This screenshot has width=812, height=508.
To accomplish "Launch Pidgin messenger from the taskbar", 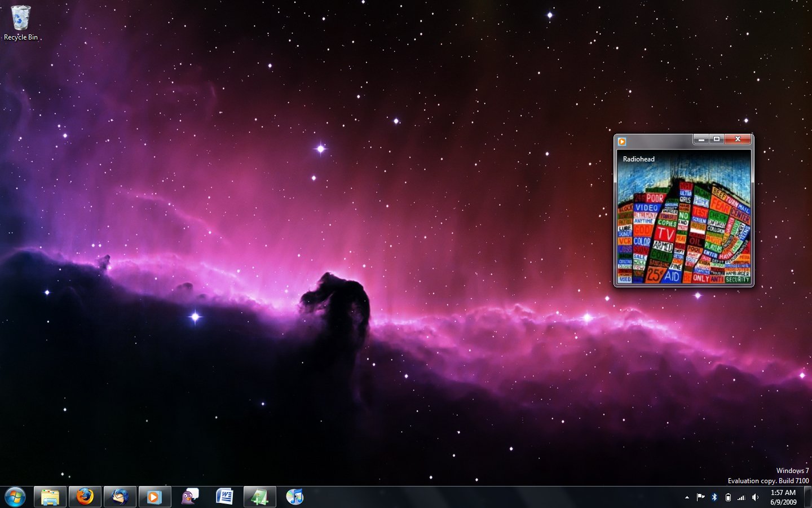I will point(189,497).
